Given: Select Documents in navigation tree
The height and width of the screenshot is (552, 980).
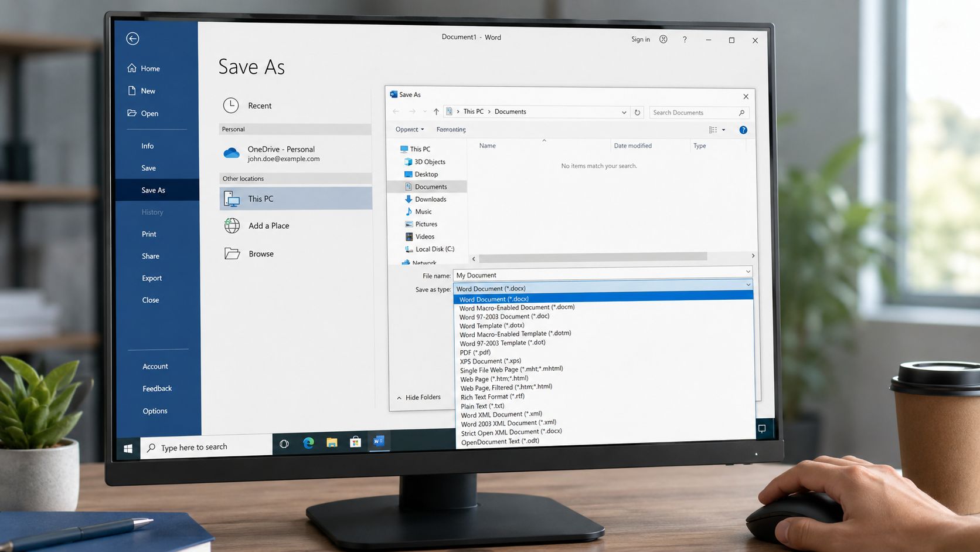Looking at the screenshot, I should coord(426,187).
